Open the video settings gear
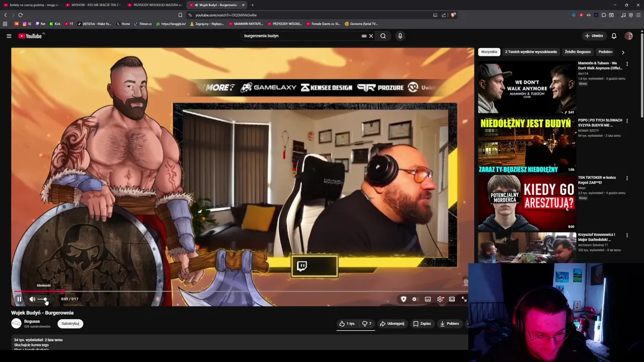The height and width of the screenshot is (362, 644). (x=440, y=299)
